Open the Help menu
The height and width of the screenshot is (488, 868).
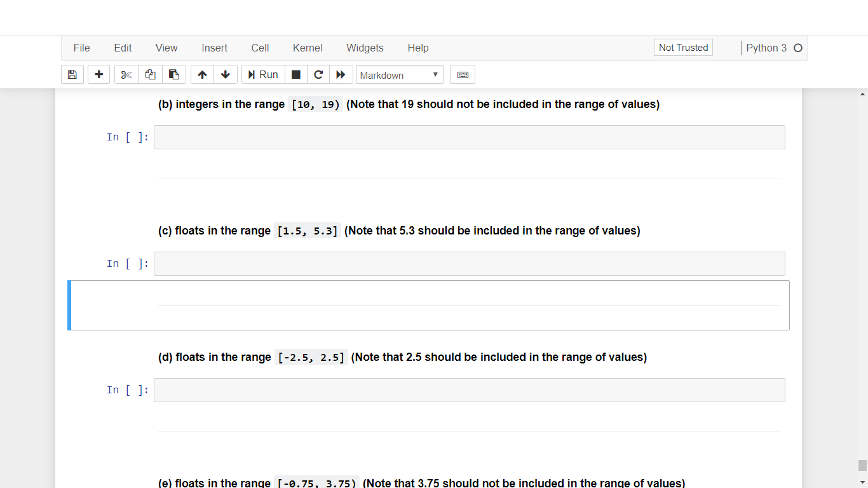coord(418,48)
